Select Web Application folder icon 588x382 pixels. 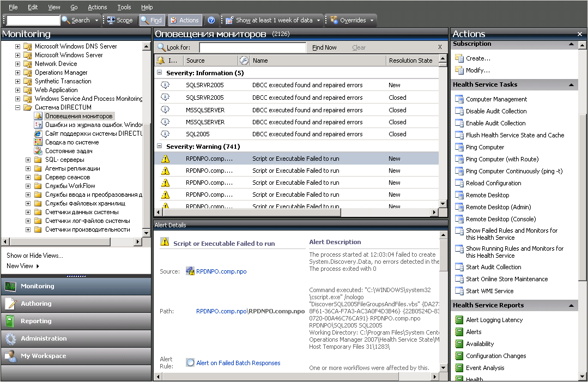27,90
